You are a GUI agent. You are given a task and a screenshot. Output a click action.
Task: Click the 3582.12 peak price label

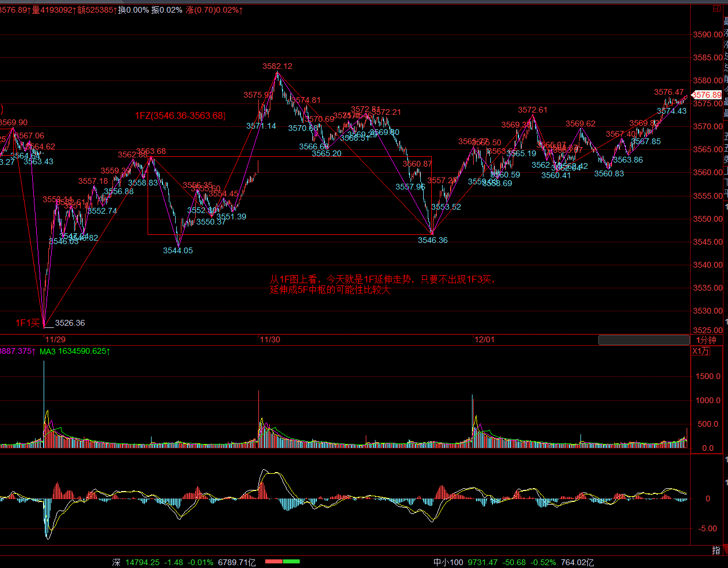(277, 66)
